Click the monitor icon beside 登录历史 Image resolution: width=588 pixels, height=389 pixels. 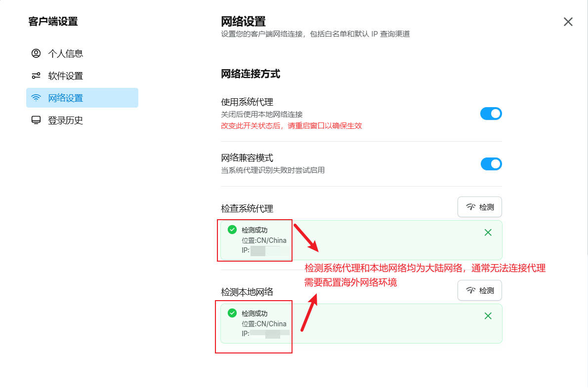point(36,120)
